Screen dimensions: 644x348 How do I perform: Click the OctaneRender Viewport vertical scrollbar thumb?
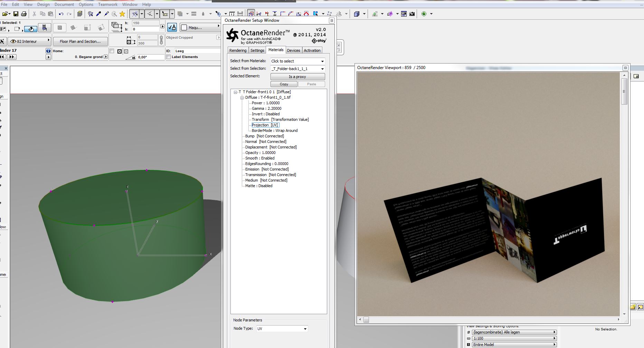(624, 91)
